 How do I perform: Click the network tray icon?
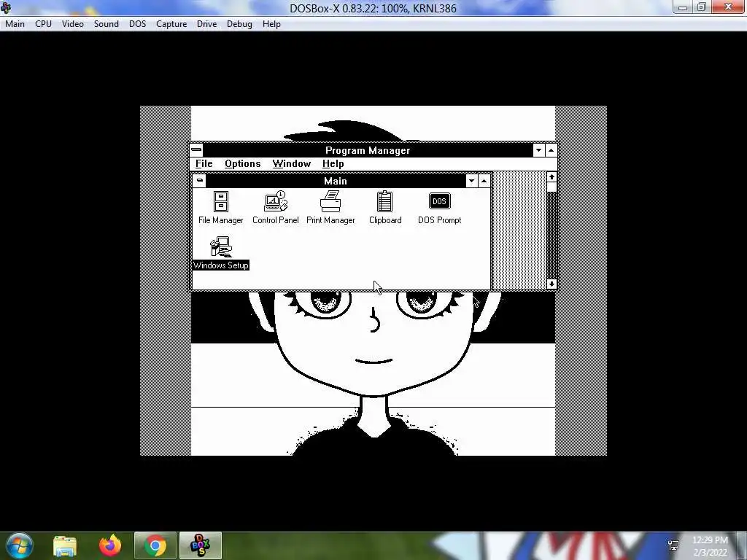[x=673, y=545]
